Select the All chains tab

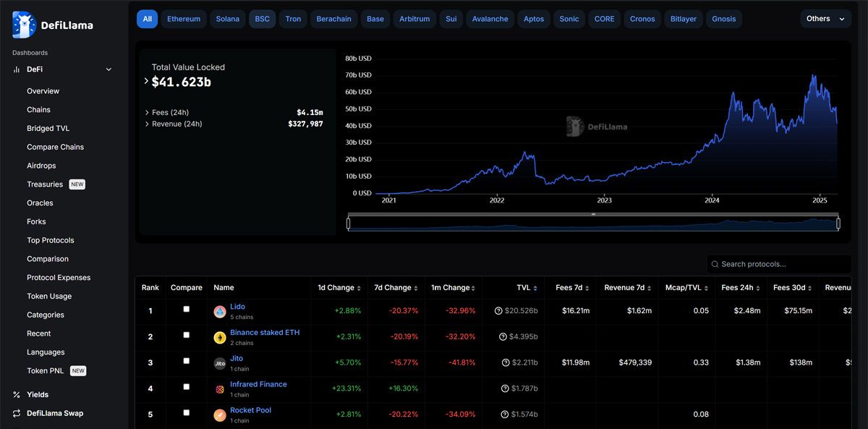(147, 19)
